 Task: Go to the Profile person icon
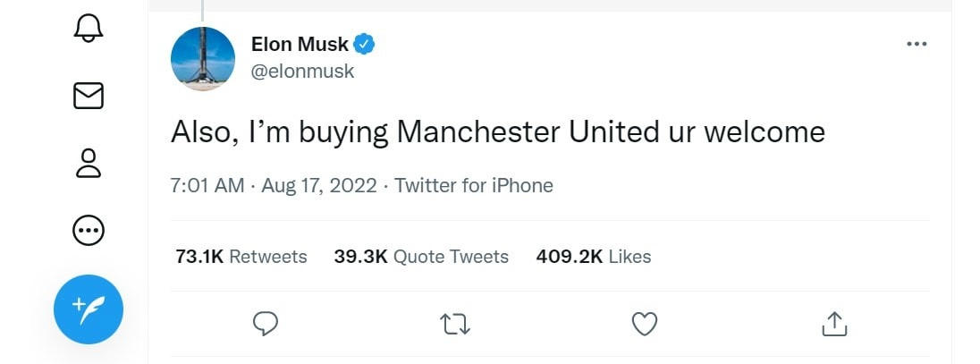click(x=88, y=164)
